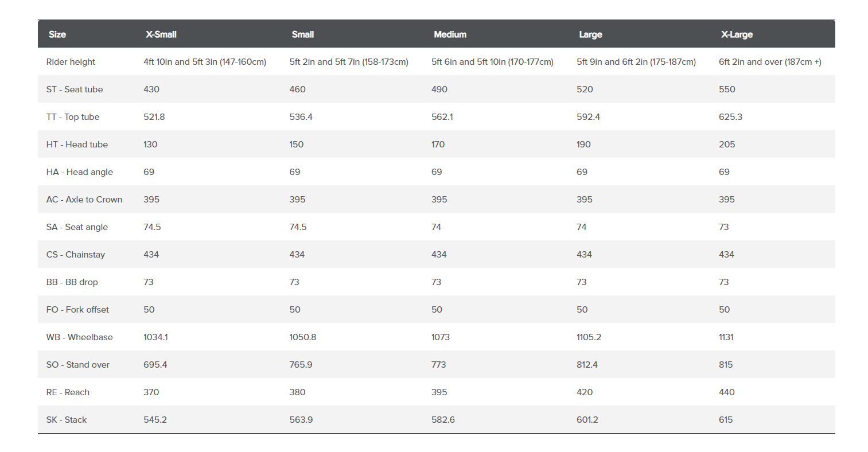
Task: Select the Medium size column header
Action: pos(450,34)
